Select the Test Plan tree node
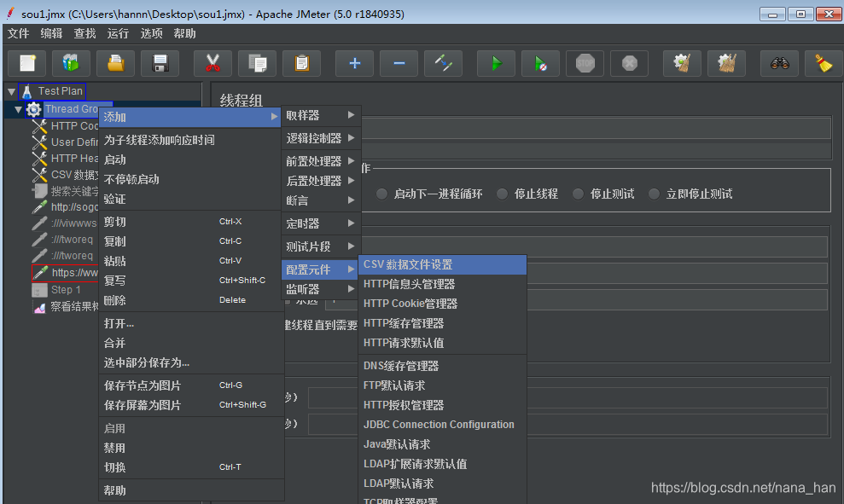The width and height of the screenshot is (844, 504). tap(52, 91)
